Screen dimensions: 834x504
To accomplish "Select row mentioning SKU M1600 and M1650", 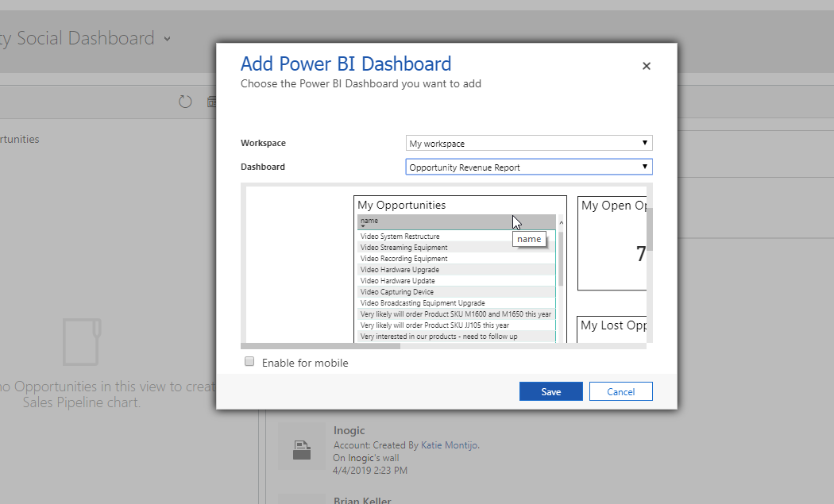I will (457, 314).
